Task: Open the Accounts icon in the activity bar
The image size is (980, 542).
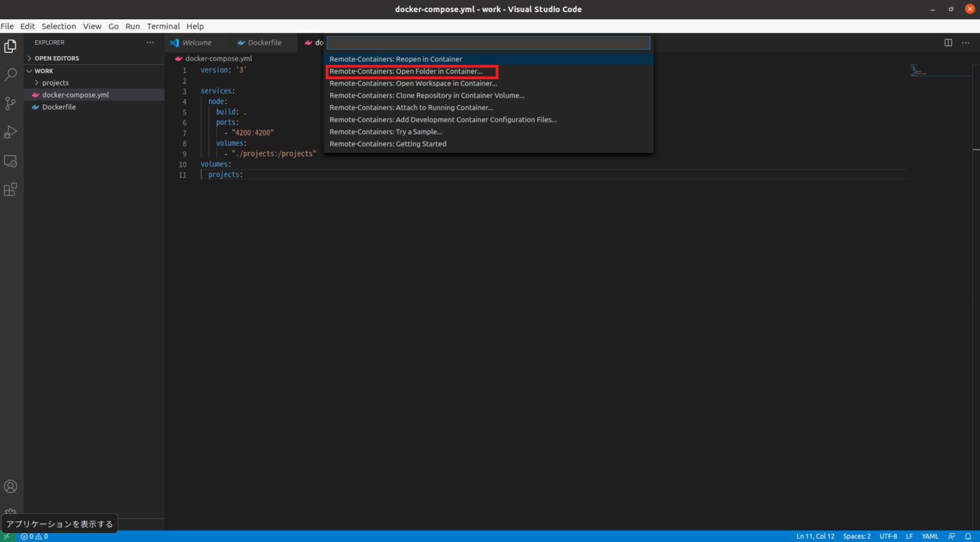Action: coord(10,487)
